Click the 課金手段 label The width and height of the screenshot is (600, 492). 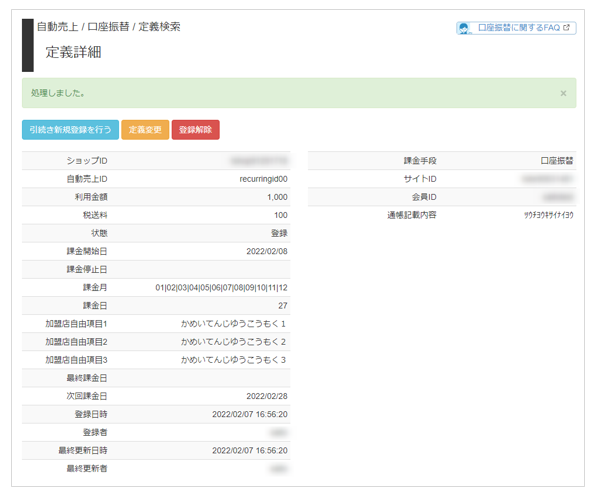(x=420, y=161)
